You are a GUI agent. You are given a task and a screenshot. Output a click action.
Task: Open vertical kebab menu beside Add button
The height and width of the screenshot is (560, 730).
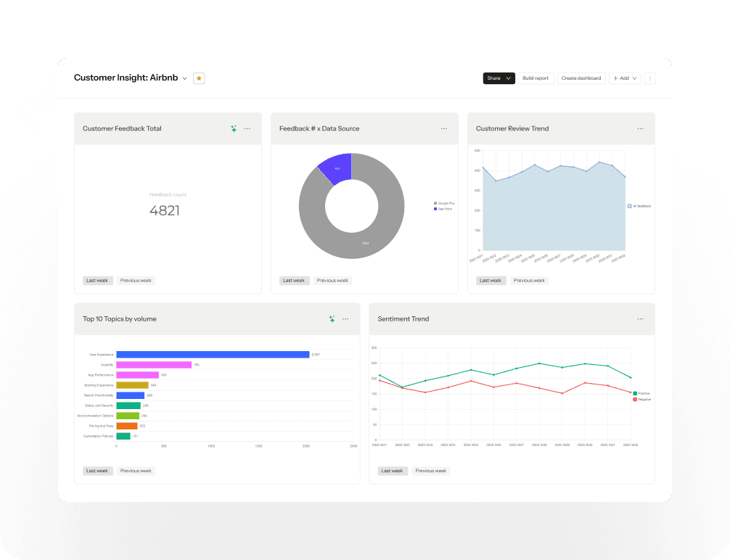coord(650,78)
